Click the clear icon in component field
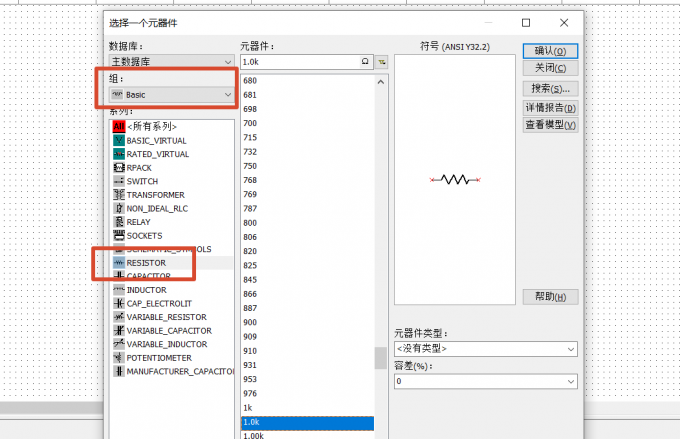Image resolution: width=680 pixels, height=439 pixels. coord(365,62)
